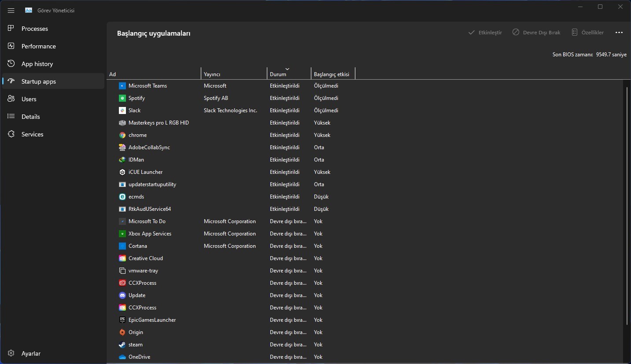The width and height of the screenshot is (631, 364).
Task: Open the three-dots more options menu
Action: pyautogui.click(x=619, y=33)
